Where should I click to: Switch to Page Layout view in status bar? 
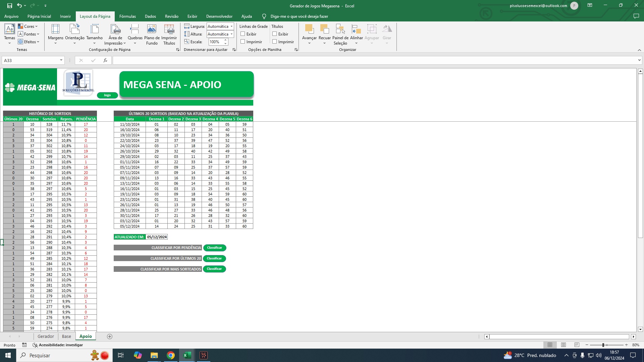(x=563, y=345)
